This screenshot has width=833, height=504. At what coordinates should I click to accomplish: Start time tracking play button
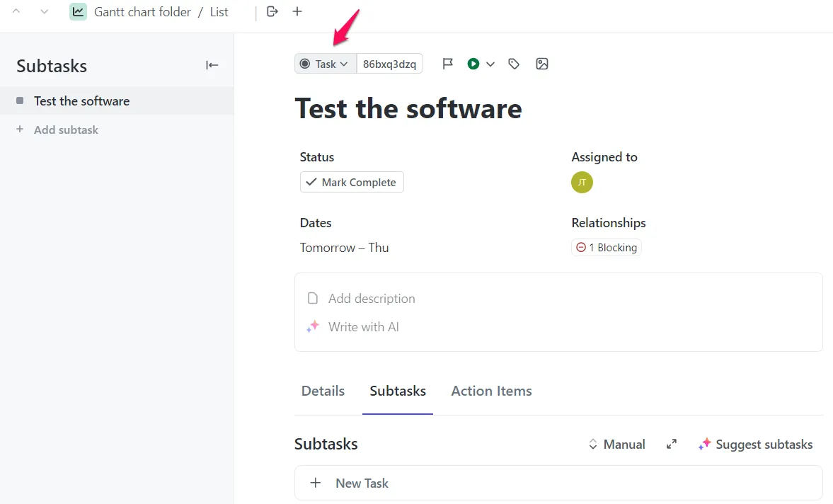473,64
